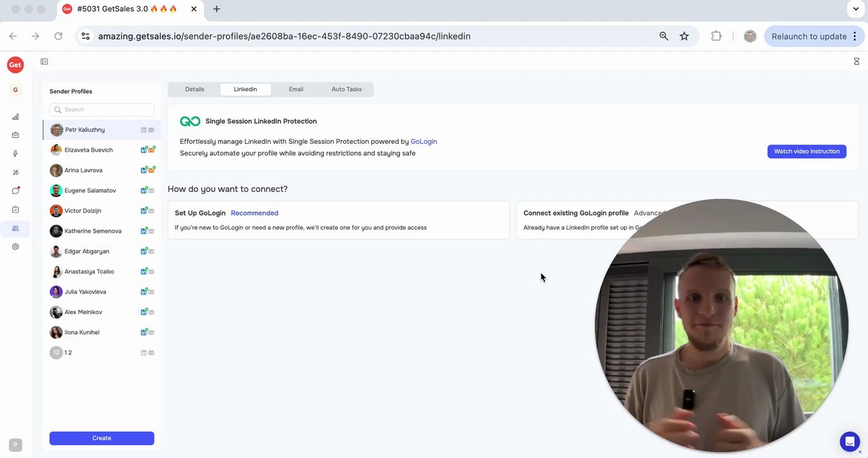Click the LinkedIn status icon for Eugene Salamatov
The height and width of the screenshot is (458, 868).
[x=144, y=191]
